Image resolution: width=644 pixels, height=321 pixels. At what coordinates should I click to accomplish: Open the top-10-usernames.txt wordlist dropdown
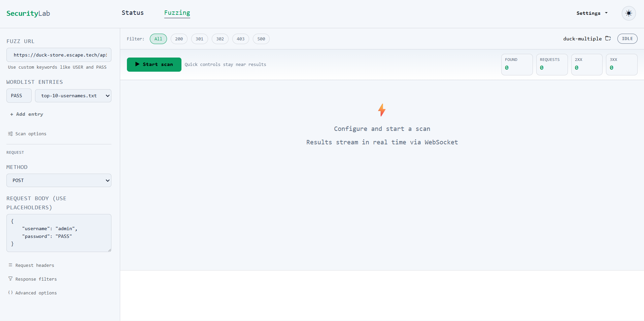(x=73, y=96)
